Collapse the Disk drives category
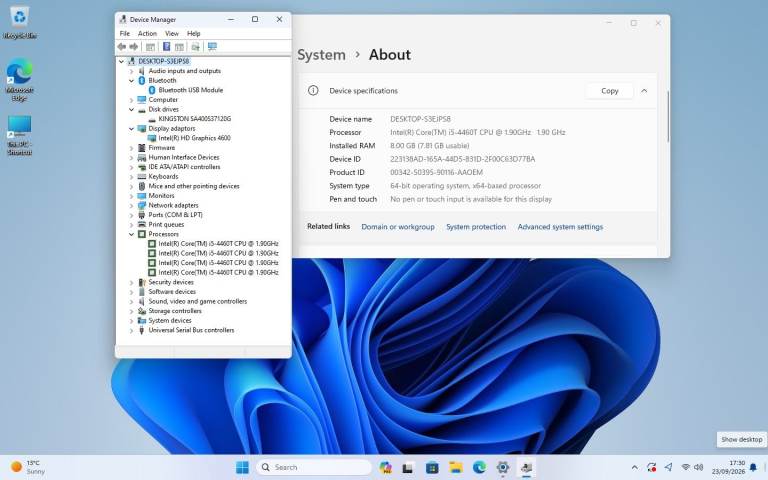This screenshot has height=480, width=768. click(x=131, y=110)
